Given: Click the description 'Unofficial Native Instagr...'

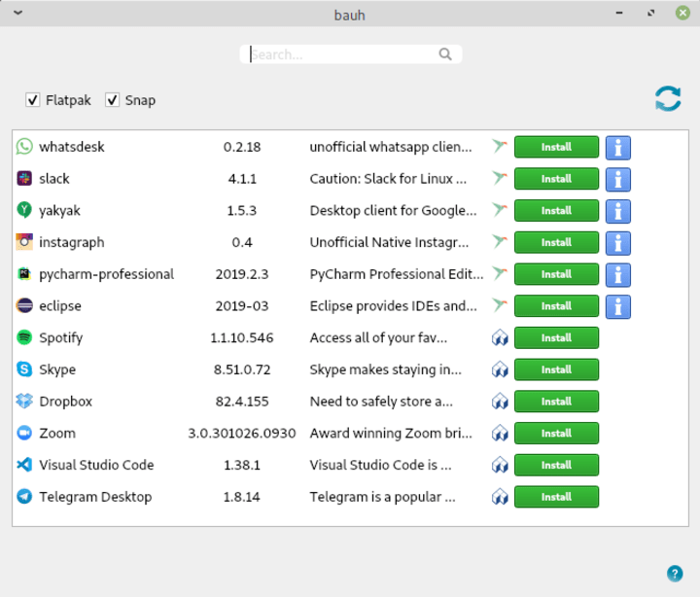Looking at the screenshot, I should (389, 242).
